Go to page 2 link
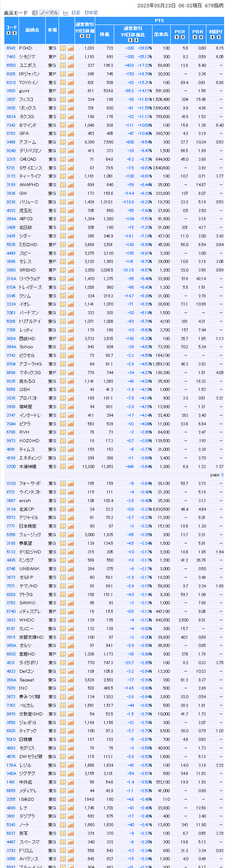 pos(222,475)
